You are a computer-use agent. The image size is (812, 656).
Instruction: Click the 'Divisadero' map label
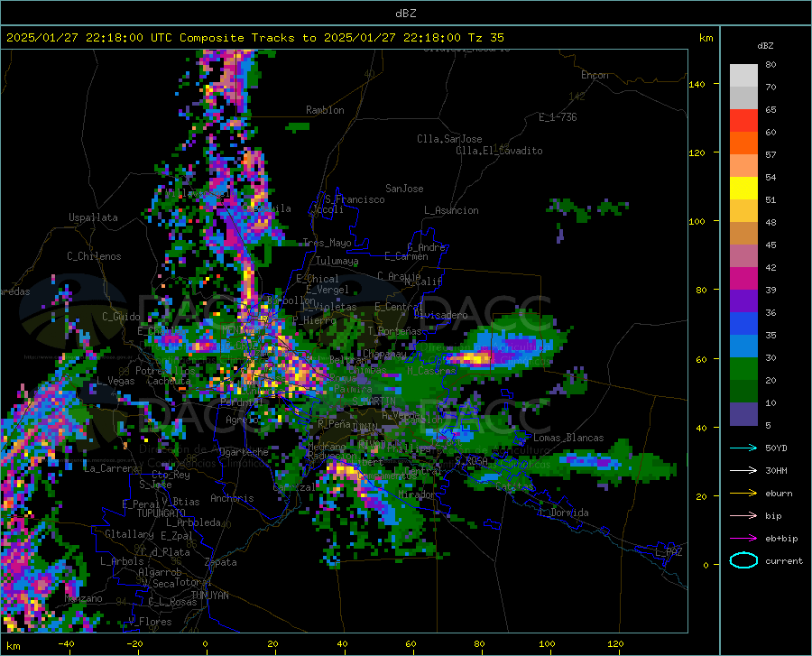440,315
